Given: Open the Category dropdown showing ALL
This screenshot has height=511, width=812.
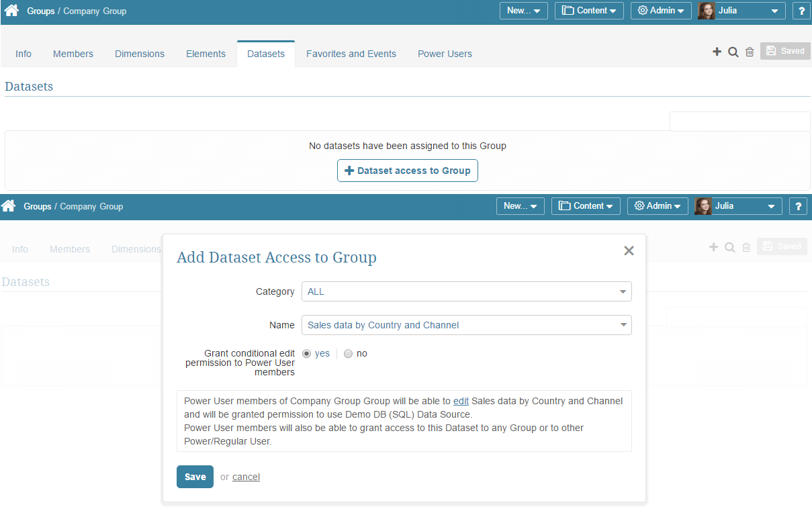Looking at the screenshot, I should tap(466, 291).
